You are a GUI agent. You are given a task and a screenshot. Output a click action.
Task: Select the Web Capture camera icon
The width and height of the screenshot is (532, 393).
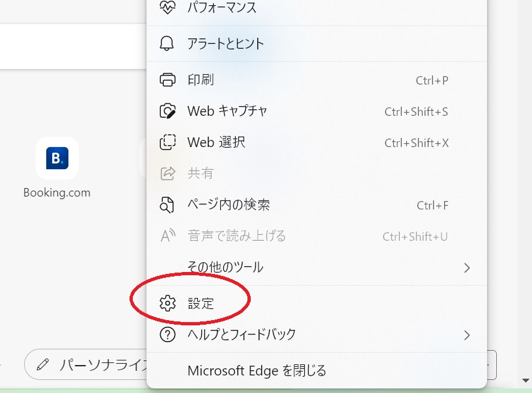(x=167, y=111)
